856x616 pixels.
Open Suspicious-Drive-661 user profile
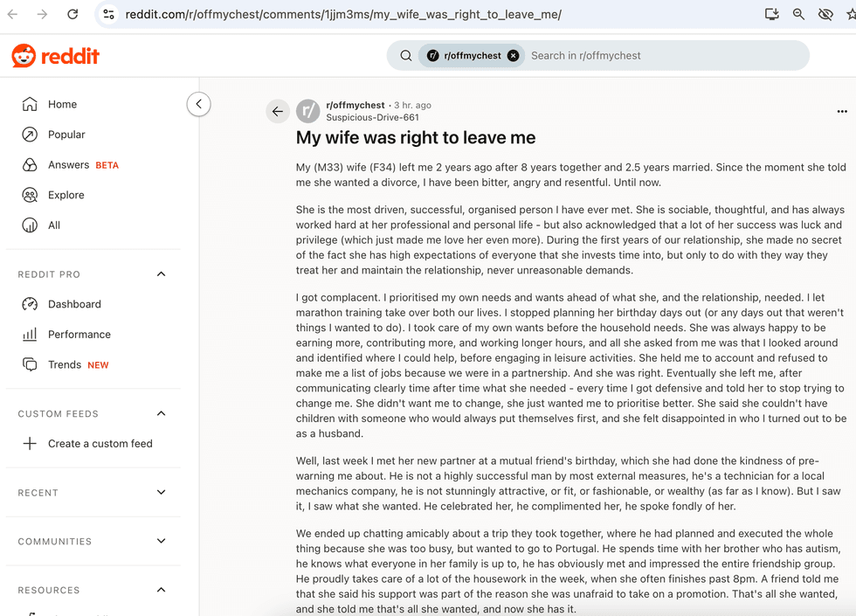pos(372,117)
